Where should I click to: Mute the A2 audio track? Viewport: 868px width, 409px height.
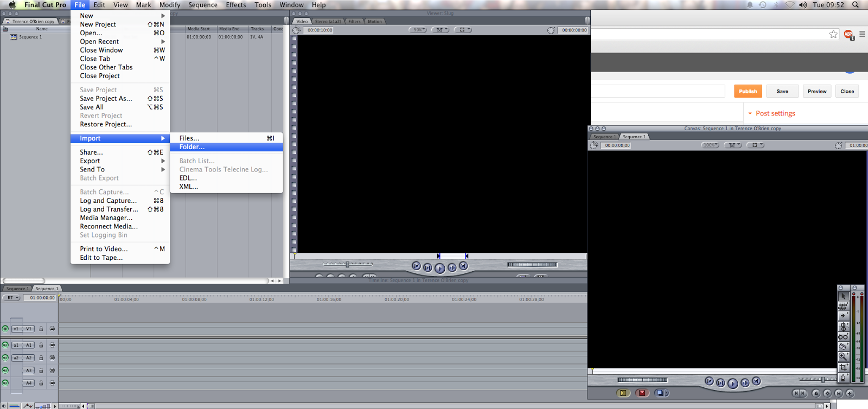(5, 358)
